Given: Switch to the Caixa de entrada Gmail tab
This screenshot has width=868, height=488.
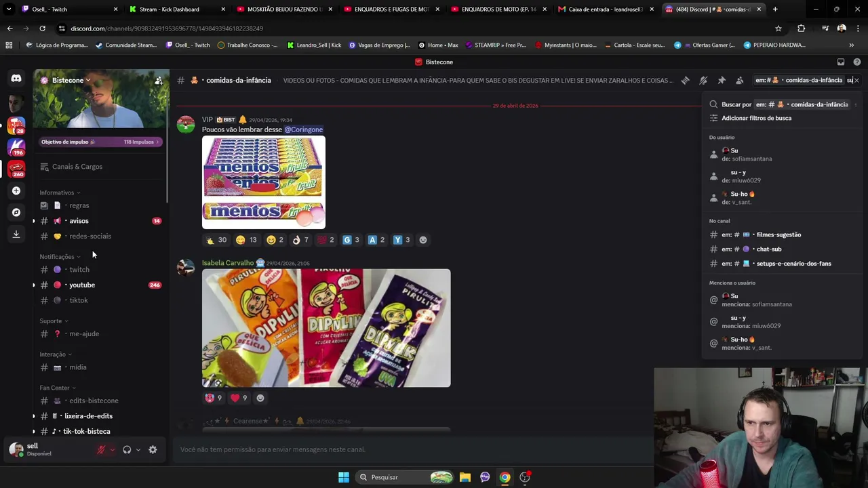Looking at the screenshot, I should (606, 9).
